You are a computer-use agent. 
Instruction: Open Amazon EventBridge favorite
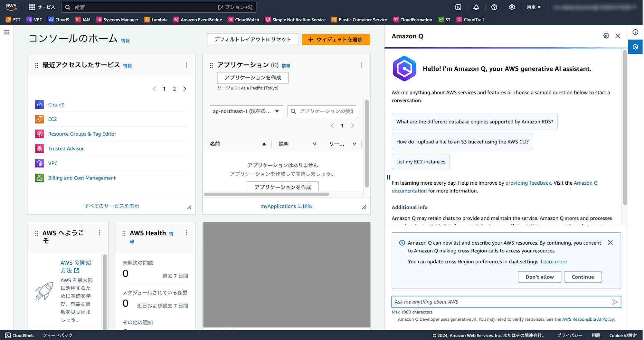point(198,20)
